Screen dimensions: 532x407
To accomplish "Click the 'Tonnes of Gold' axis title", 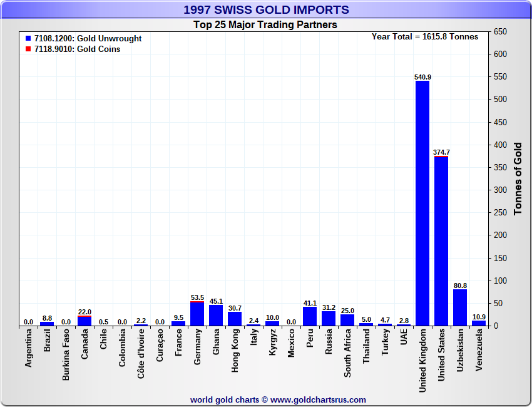I will (x=518, y=179).
